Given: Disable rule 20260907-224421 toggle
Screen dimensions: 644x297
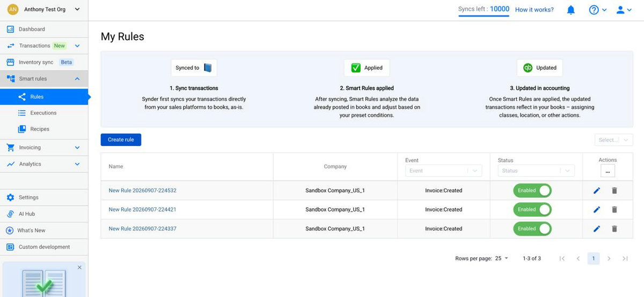Looking at the screenshot, I should point(532,209).
